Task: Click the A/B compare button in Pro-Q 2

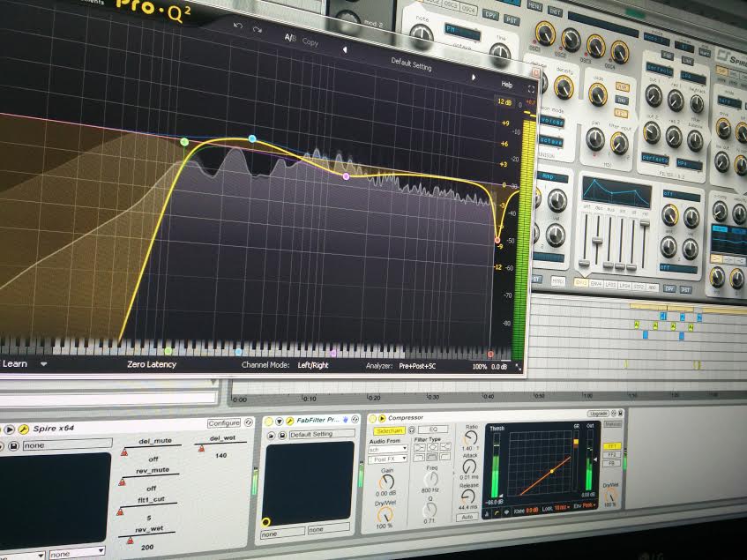Action: (x=290, y=38)
